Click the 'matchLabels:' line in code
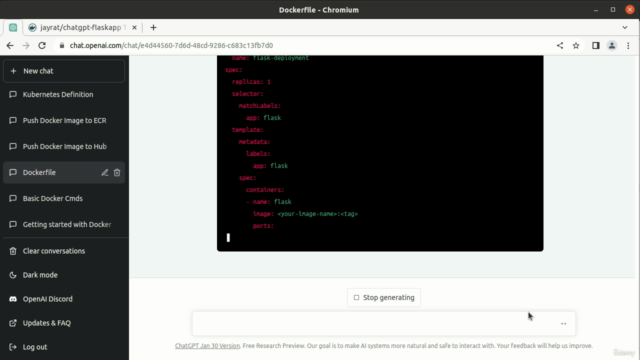Screen dimensions: 640x360 tap(260, 106)
